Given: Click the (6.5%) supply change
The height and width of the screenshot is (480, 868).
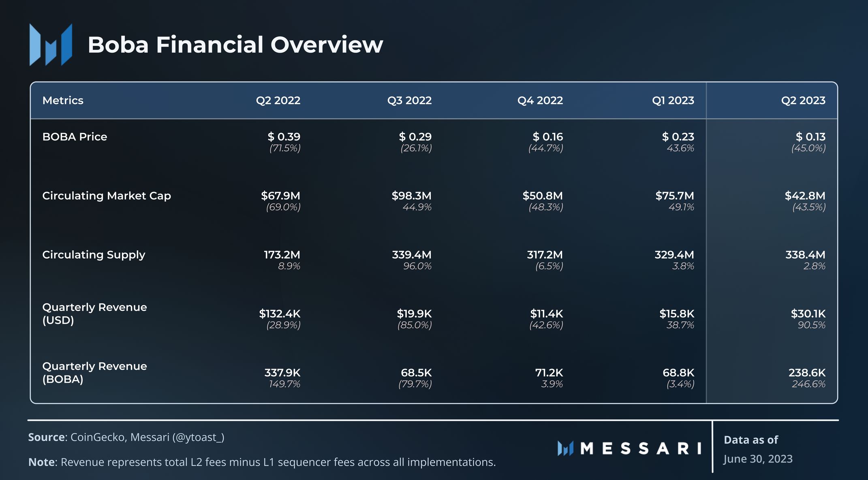Looking at the screenshot, I should pyautogui.click(x=549, y=266).
